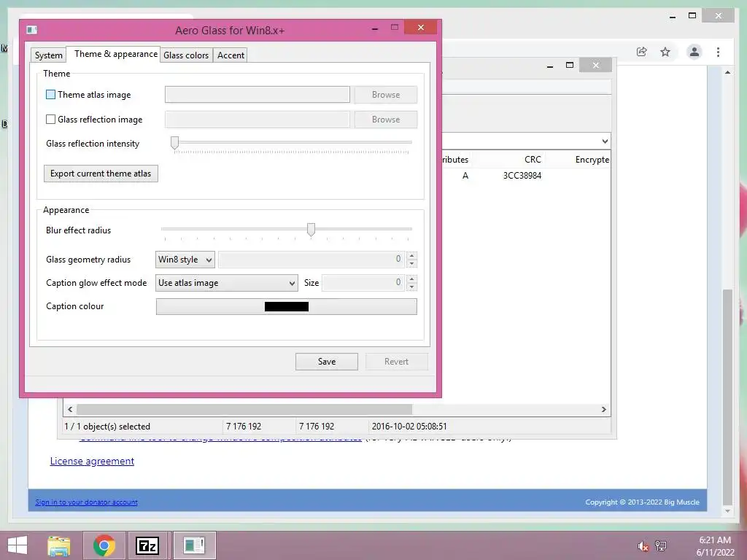Click the Aero Glass title bar icon
This screenshot has width=747, height=560.
(x=31, y=30)
